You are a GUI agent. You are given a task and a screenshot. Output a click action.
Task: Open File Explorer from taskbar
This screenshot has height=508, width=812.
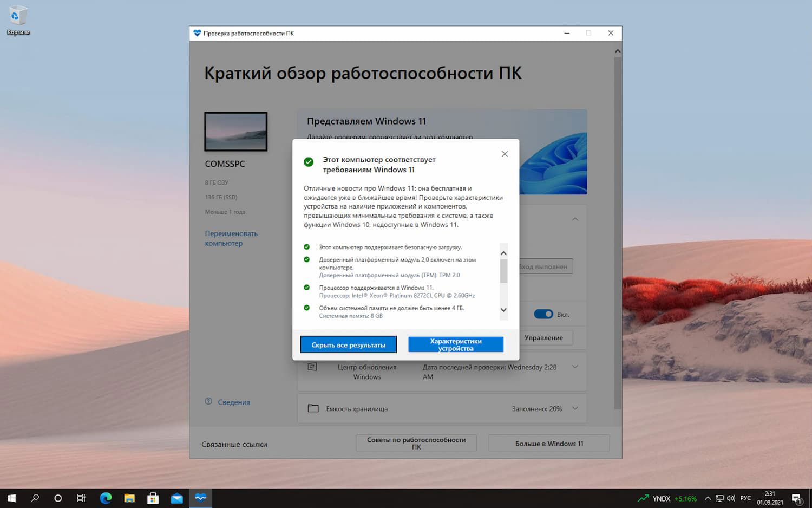coord(129,498)
